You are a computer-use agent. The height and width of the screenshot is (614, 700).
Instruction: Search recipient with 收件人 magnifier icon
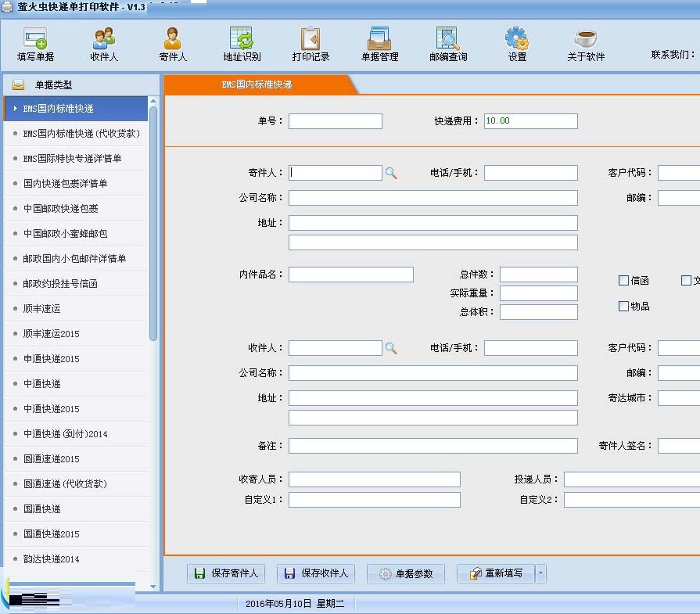391,348
